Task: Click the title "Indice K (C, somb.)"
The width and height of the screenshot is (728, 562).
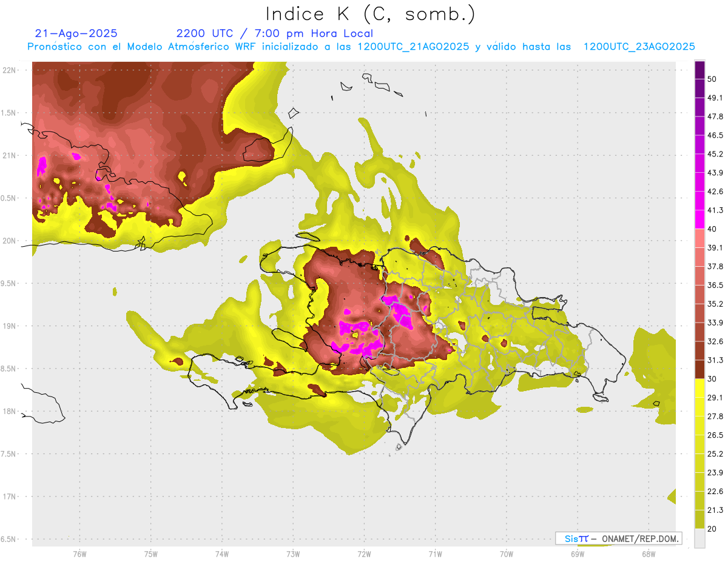Action: [x=370, y=14]
